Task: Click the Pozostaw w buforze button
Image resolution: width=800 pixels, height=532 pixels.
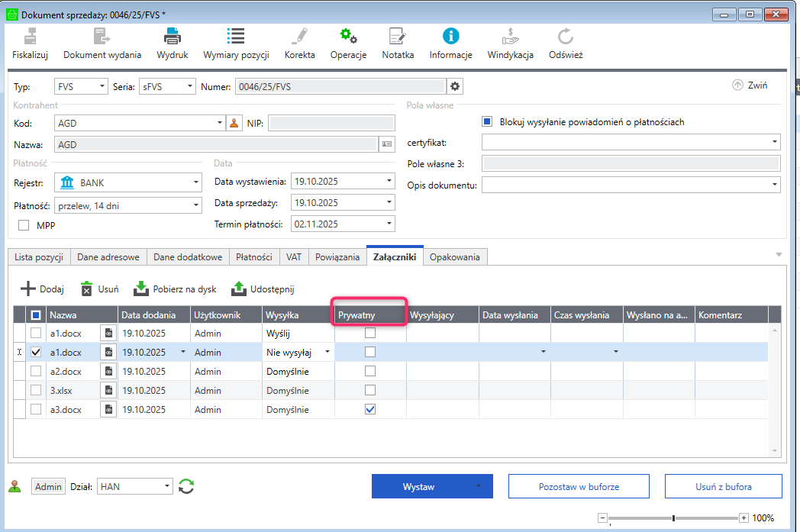Action: pos(579,486)
